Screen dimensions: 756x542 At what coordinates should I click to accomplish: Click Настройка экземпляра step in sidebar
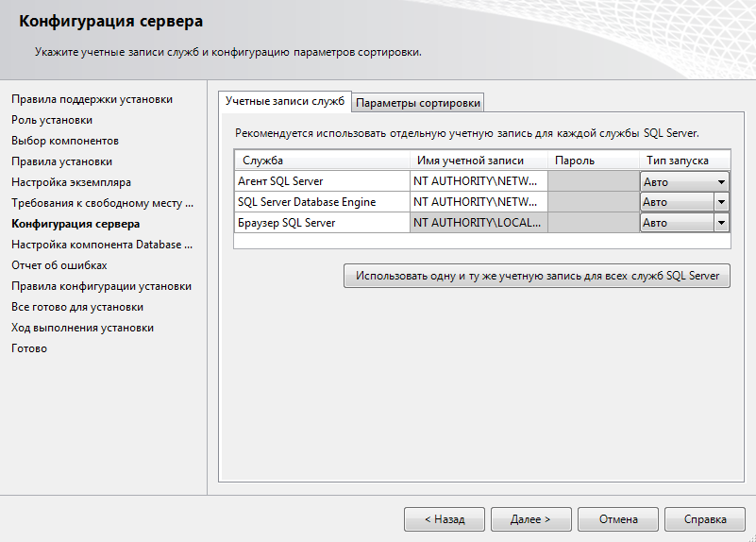coord(72,182)
